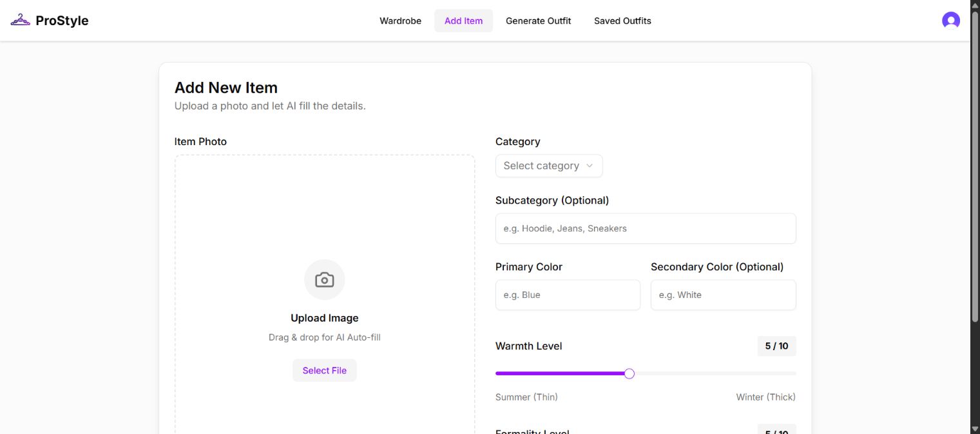Click the scrollbar down arrow
The height and width of the screenshot is (434, 980).
point(975,429)
